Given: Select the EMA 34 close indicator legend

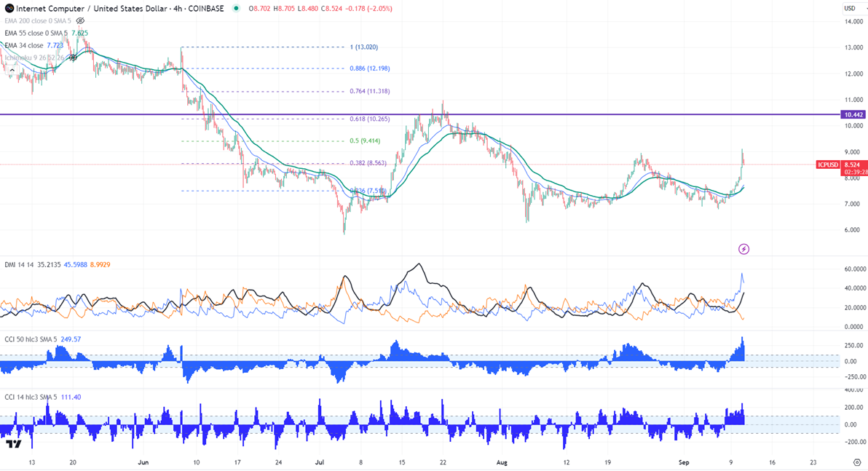Looking at the screenshot, I should pyautogui.click(x=24, y=45).
